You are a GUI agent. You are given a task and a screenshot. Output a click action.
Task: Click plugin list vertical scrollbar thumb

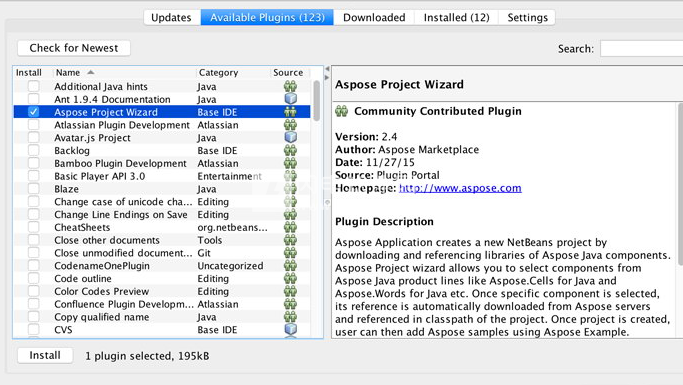(317, 101)
